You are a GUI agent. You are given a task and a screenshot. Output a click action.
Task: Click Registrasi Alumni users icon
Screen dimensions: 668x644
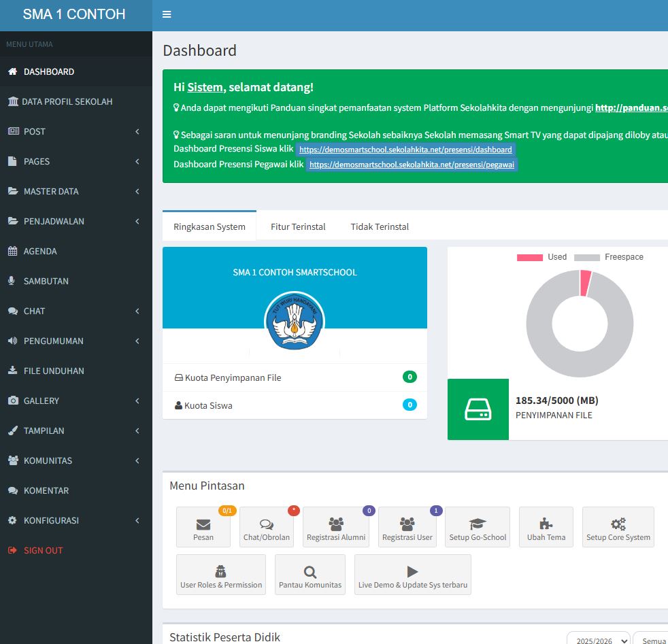pos(336,524)
